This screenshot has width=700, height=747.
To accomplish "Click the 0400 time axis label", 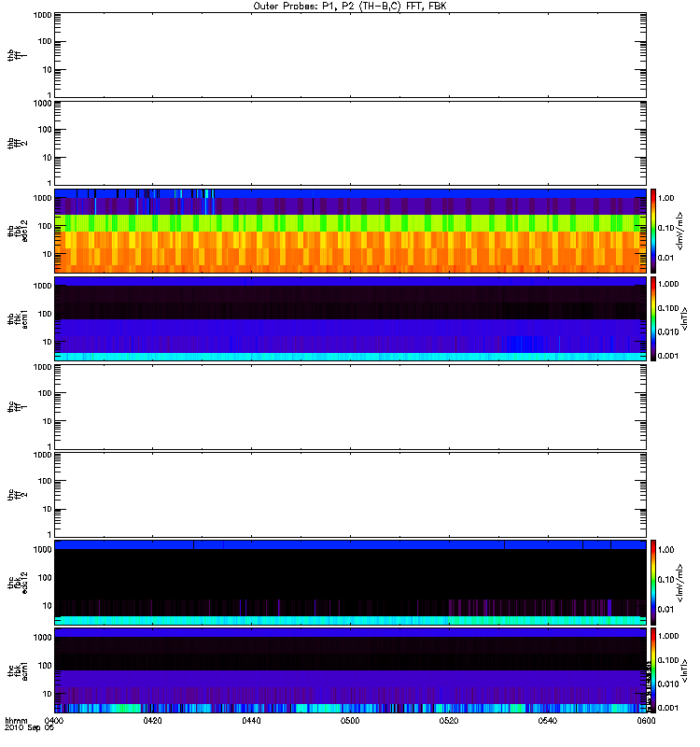I will (x=54, y=720).
